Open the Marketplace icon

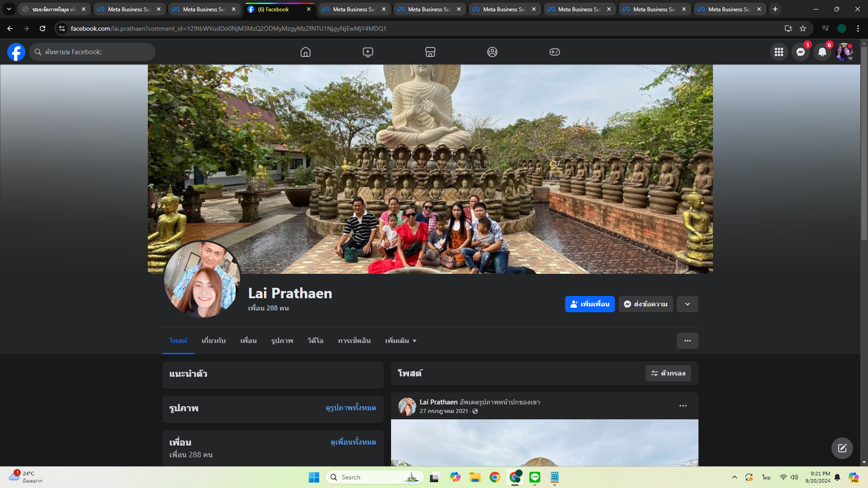430,52
